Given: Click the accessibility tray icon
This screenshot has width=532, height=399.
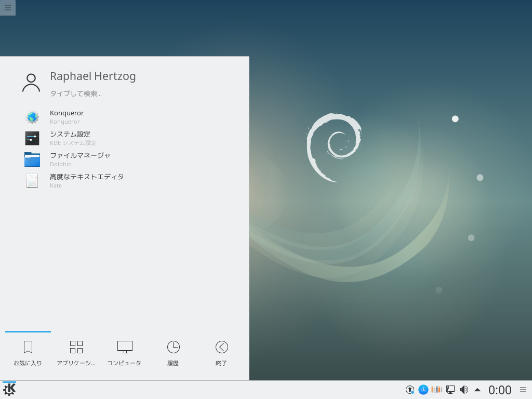Looking at the screenshot, I should [x=422, y=390].
